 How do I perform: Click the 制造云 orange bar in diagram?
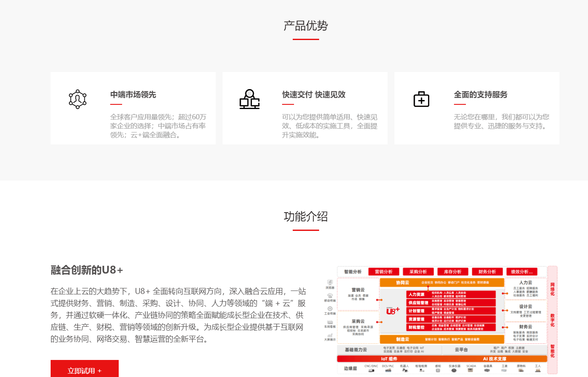click(x=442, y=339)
